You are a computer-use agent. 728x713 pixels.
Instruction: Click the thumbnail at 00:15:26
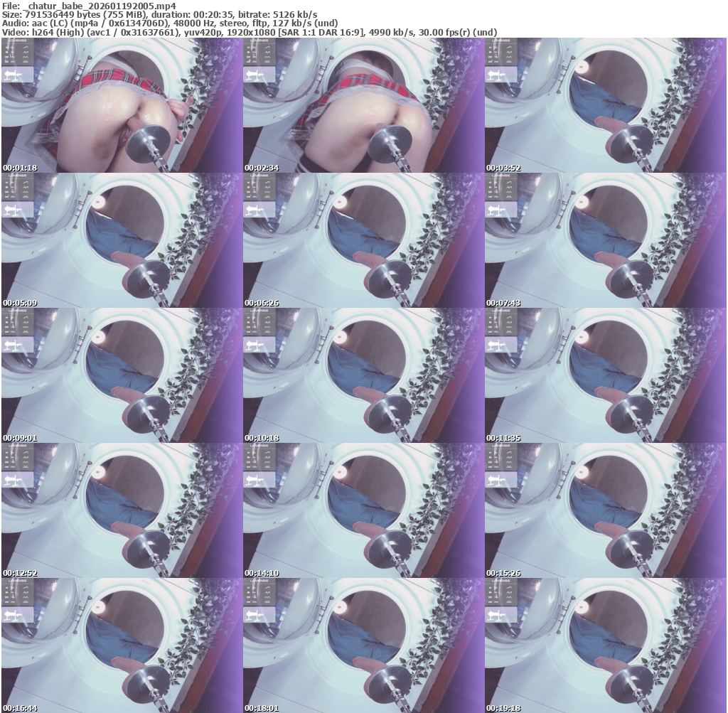[605, 510]
